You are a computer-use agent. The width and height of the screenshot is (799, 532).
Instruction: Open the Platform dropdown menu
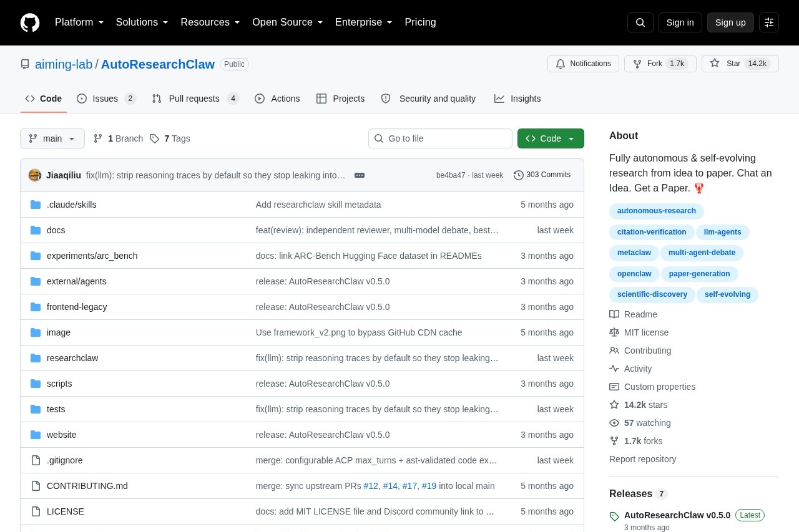coord(79,22)
